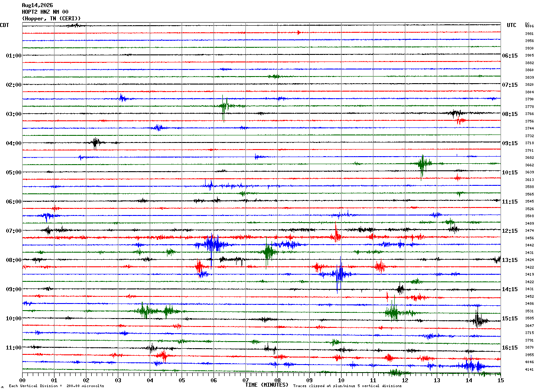Click minute '09' on the time axis
Viewport: 536px width, 392px height.
(309, 380)
